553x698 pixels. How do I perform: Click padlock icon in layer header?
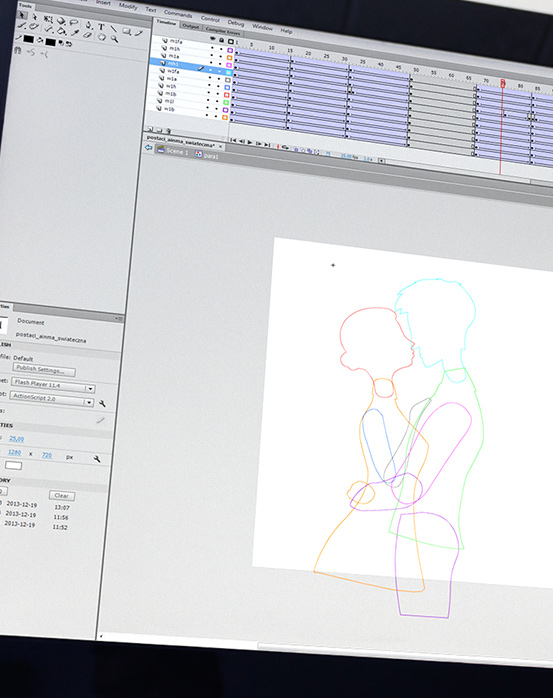(x=221, y=40)
